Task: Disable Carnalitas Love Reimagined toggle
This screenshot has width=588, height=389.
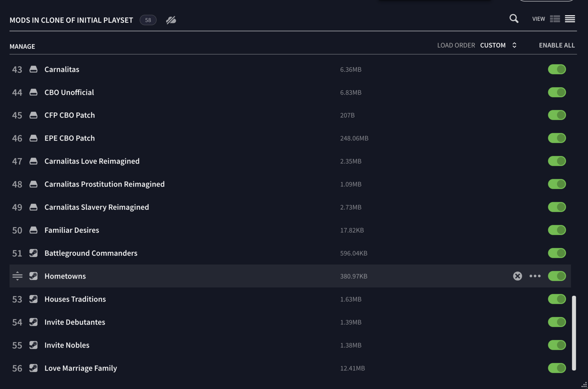Action: pos(557,161)
